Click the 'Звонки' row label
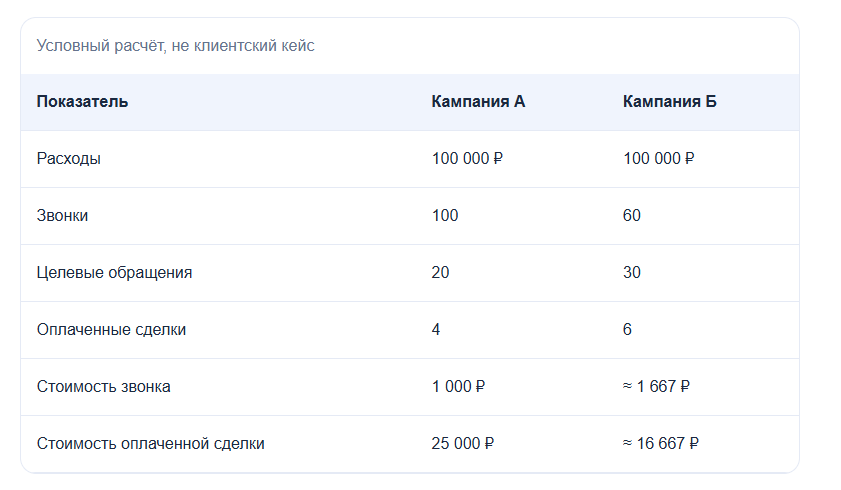Viewport: 841px width, 490px height. (x=62, y=216)
